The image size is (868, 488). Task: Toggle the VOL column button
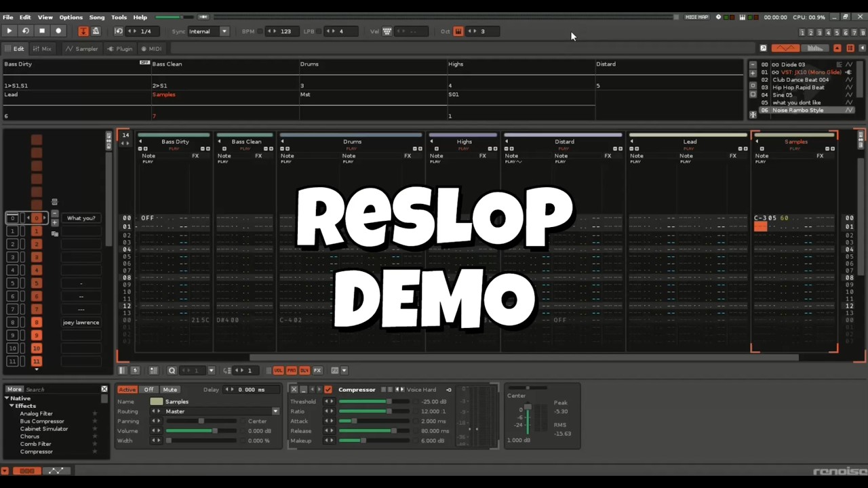(x=278, y=371)
